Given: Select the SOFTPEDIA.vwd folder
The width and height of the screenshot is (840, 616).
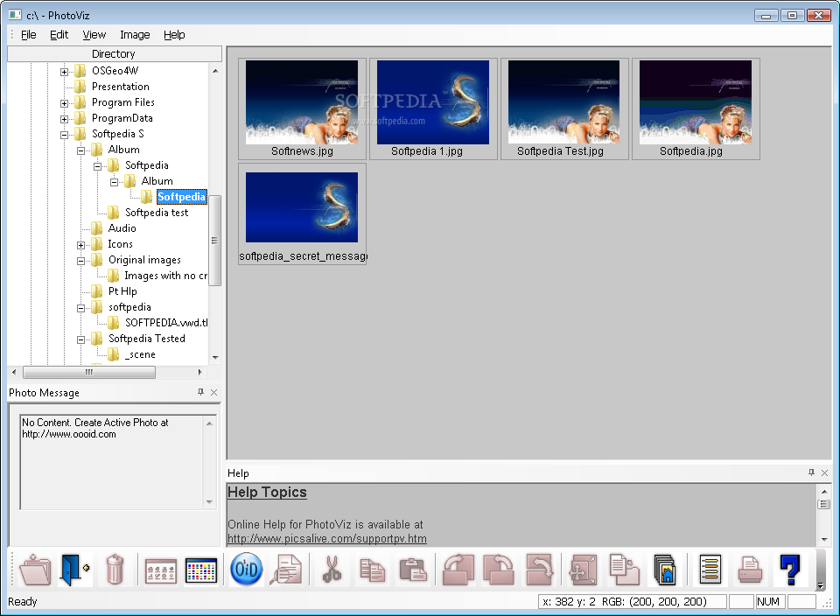Looking at the screenshot, I should tap(166, 323).
